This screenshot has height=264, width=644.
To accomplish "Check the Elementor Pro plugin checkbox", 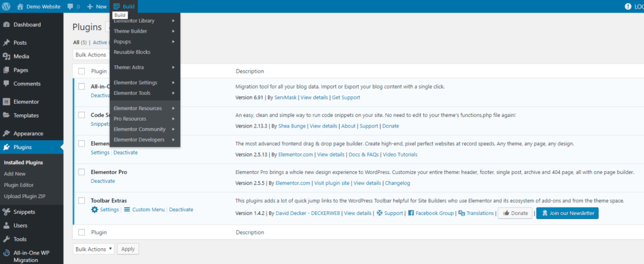I will (82, 172).
